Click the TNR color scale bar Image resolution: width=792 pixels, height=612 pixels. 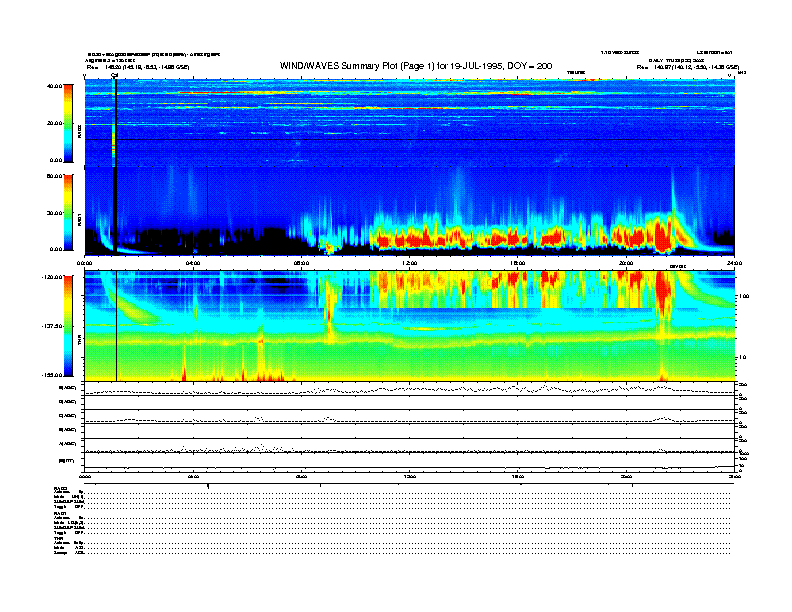pos(68,326)
